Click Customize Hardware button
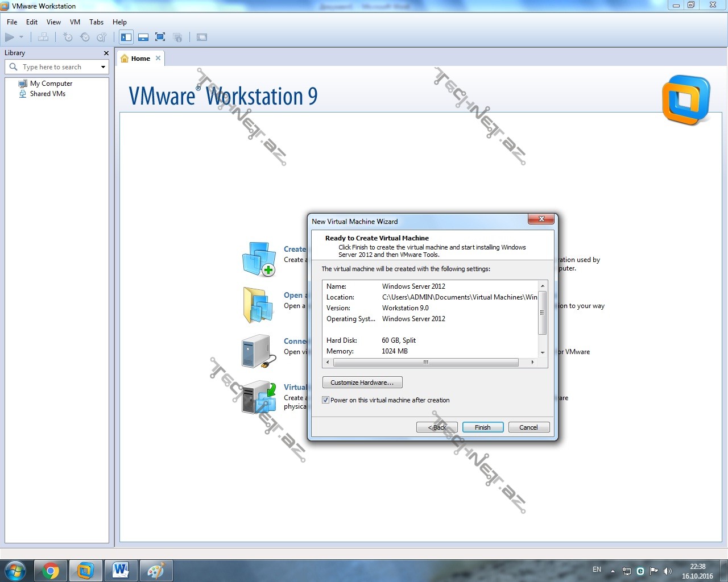This screenshot has height=582, width=728. tap(362, 383)
